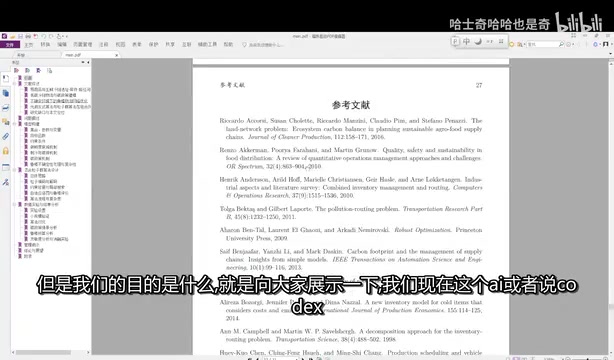This screenshot has width=614, height=360.
Task: Open the 文件 menu
Action: click(9, 45)
